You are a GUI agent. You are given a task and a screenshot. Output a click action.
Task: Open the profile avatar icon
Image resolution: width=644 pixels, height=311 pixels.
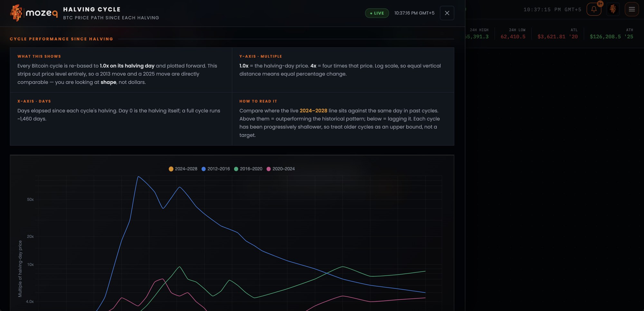[613, 9]
